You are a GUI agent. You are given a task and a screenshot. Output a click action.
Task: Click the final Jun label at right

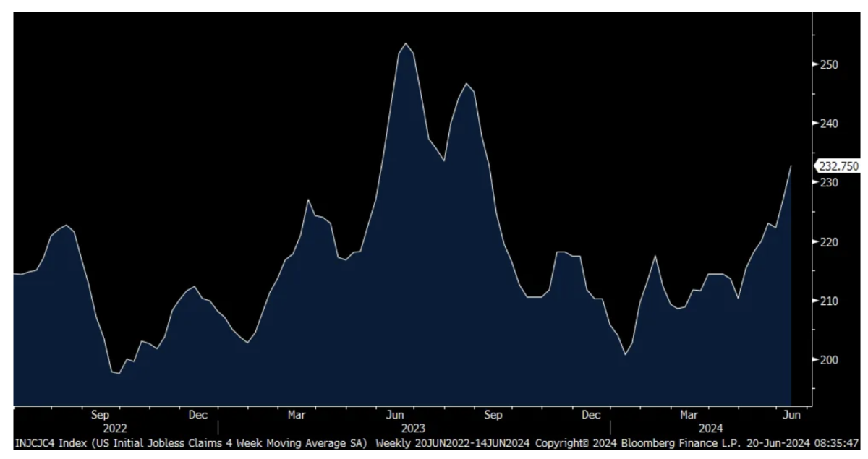coord(791,416)
